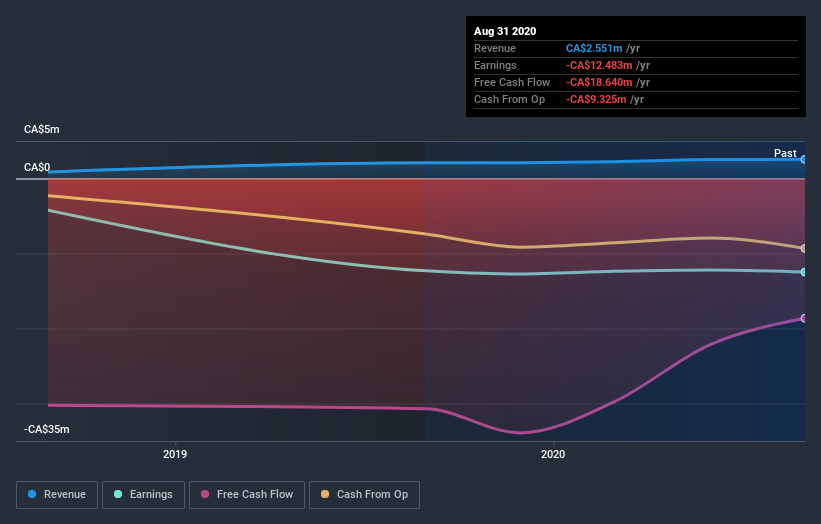Image resolution: width=821 pixels, height=524 pixels.
Task: Select the Revenue line endpoint marker
Action: point(803,160)
